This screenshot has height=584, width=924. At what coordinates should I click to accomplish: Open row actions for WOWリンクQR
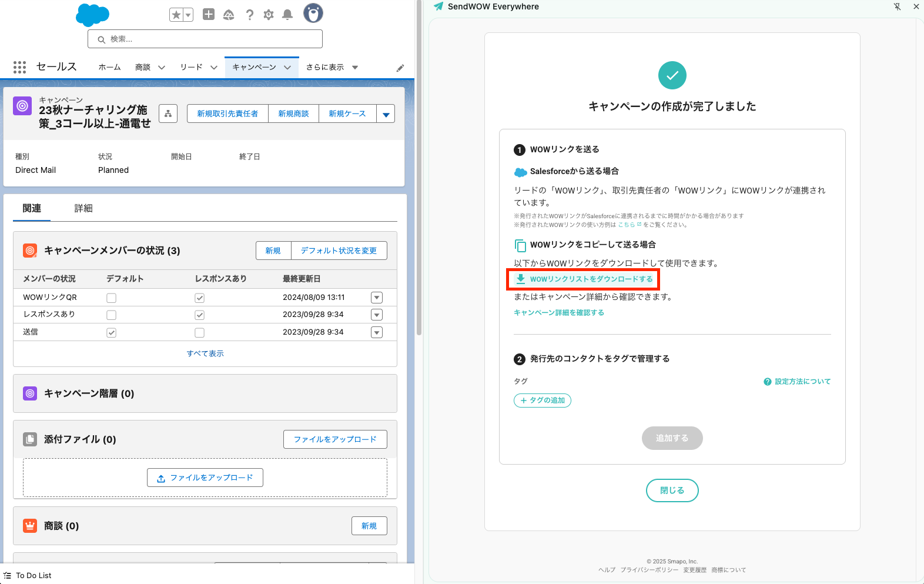click(377, 298)
